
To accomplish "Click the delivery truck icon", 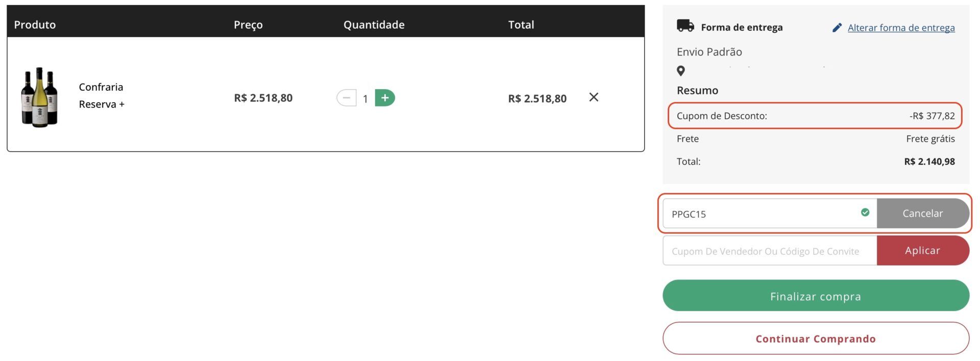I will [x=685, y=26].
